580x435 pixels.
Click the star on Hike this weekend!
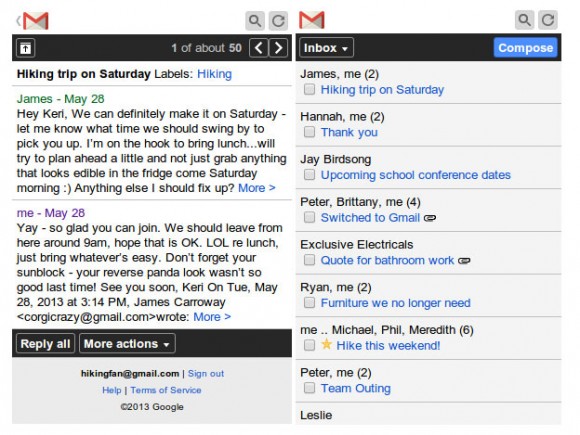pos(326,345)
